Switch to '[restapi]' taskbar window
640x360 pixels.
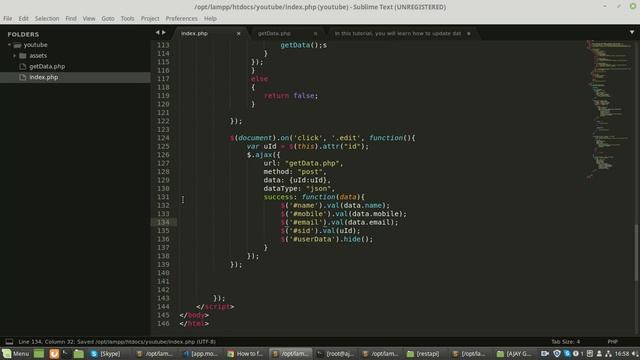423,353
